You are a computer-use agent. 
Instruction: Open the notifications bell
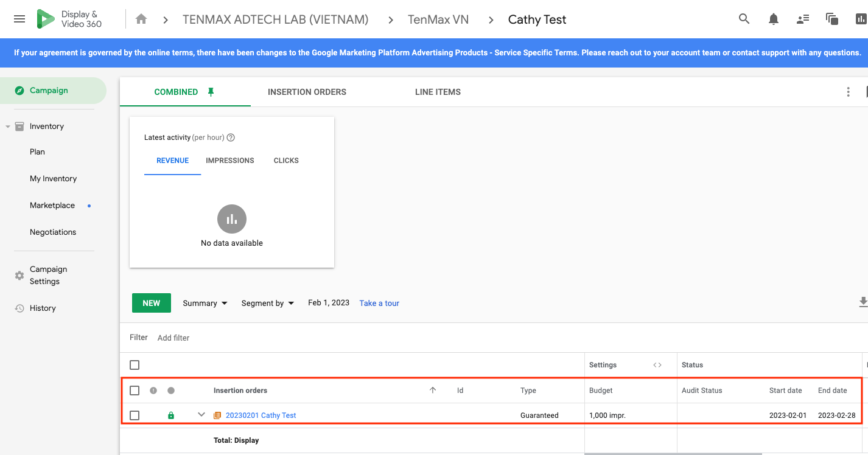click(x=774, y=19)
